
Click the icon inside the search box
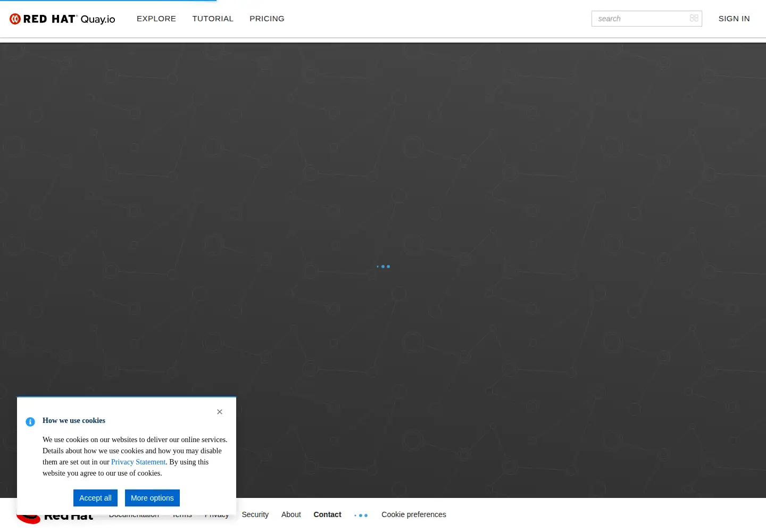click(x=694, y=18)
